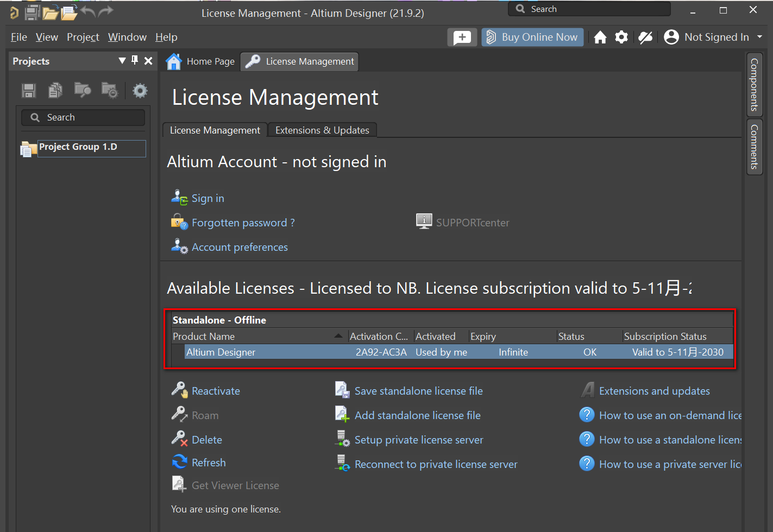This screenshot has height=532, width=773.
Task: Click the 2A92-AC3A activation code cell
Action: pyautogui.click(x=381, y=352)
